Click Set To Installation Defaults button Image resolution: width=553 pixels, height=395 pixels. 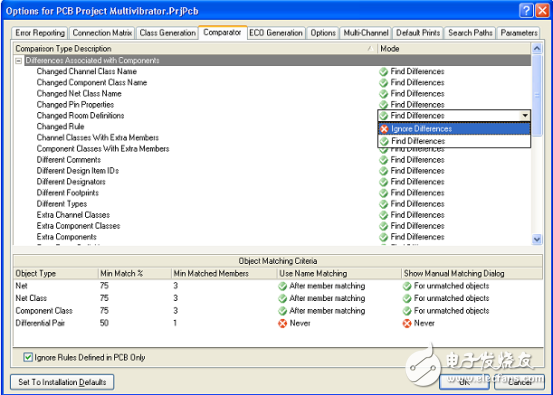coord(62,382)
